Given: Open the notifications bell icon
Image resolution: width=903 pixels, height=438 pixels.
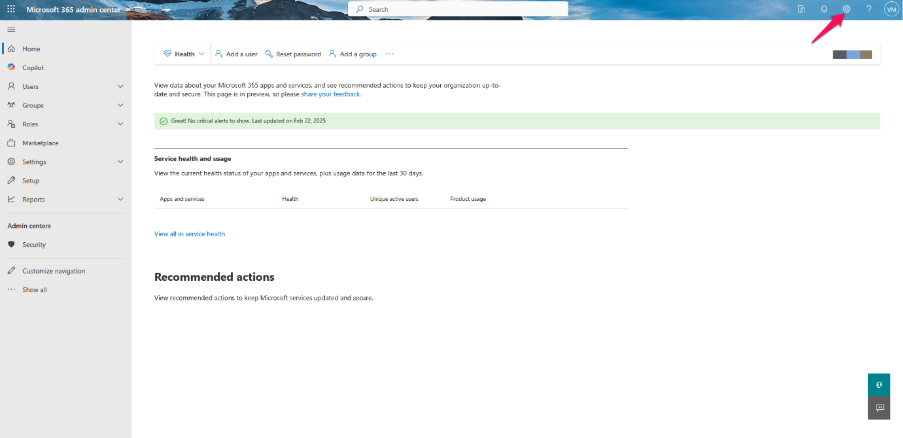Looking at the screenshot, I should pyautogui.click(x=824, y=9).
